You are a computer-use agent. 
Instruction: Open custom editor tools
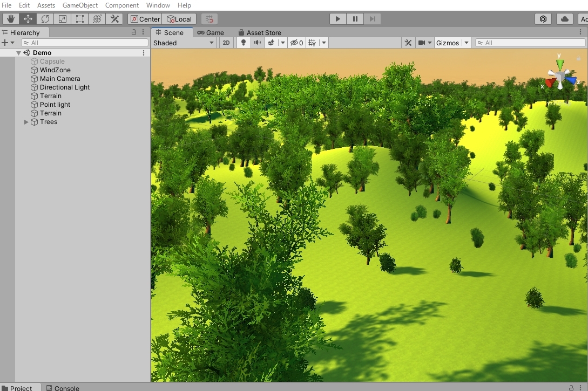tap(114, 19)
